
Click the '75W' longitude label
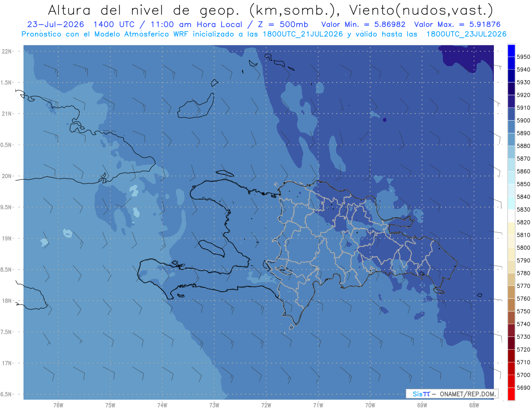(110, 405)
